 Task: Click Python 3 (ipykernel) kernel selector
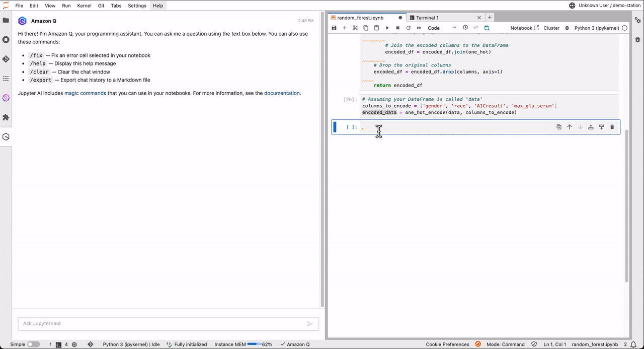coord(596,28)
